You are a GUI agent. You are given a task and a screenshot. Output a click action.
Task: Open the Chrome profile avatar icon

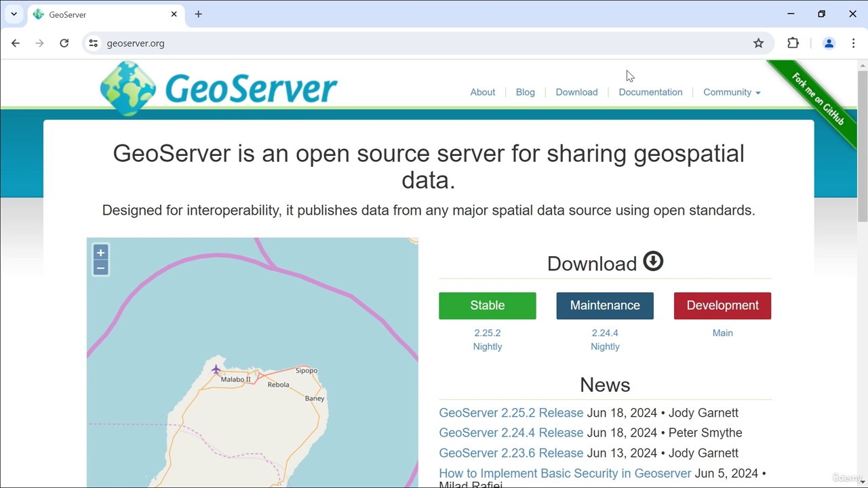[x=829, y=43]
